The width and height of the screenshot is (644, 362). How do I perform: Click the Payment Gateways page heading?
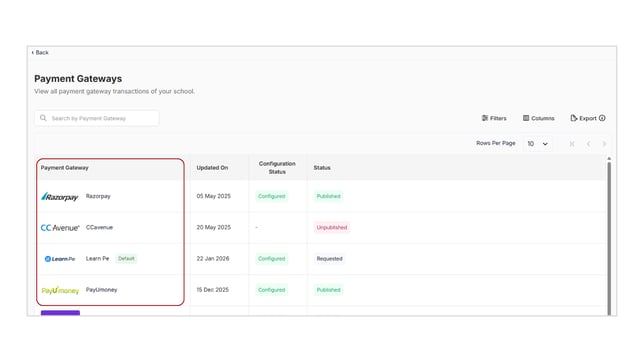pos(78,78)
